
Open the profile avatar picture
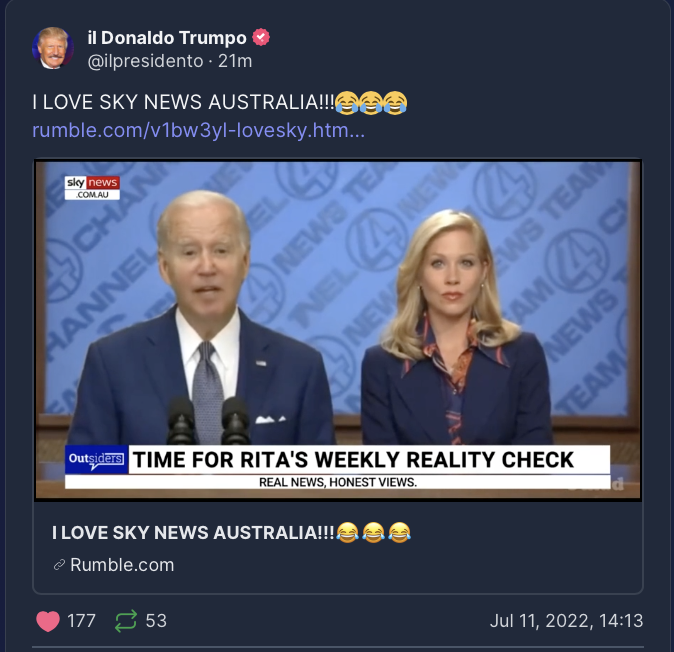pos(52,48)
